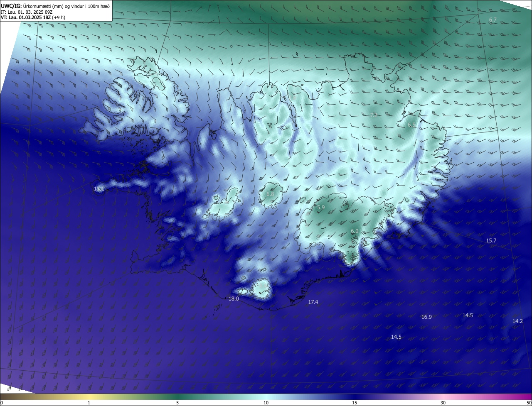
Task: Click the 18.0 precipitation value on the map
Action: point(234,299)
